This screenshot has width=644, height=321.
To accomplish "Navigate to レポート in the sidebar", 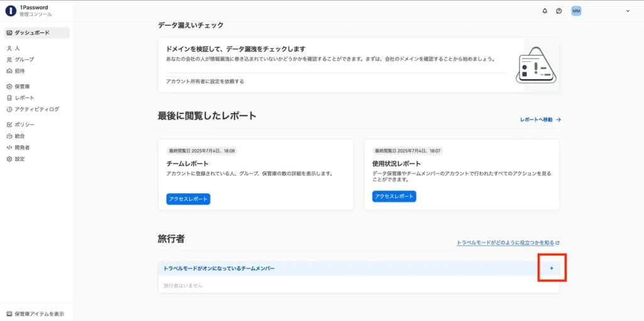I will pos(24,98).
